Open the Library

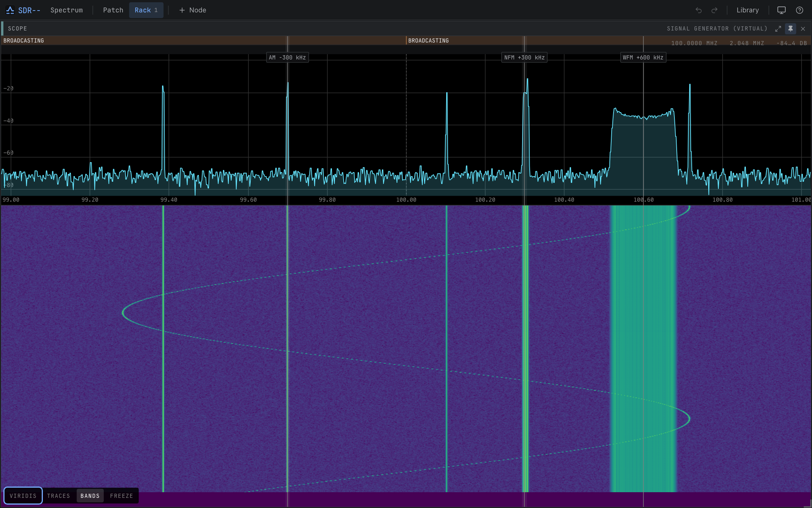coord(747,10)
